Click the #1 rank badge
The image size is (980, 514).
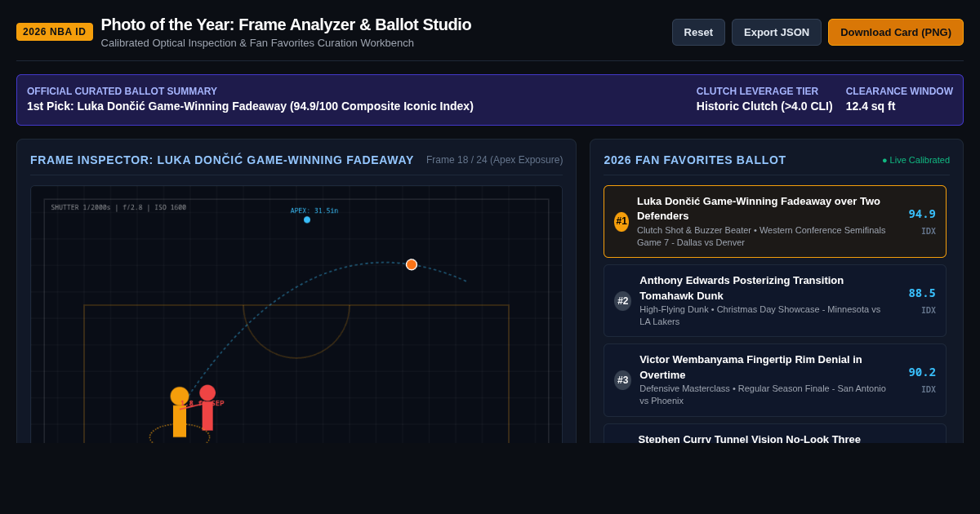coord(621,221)
